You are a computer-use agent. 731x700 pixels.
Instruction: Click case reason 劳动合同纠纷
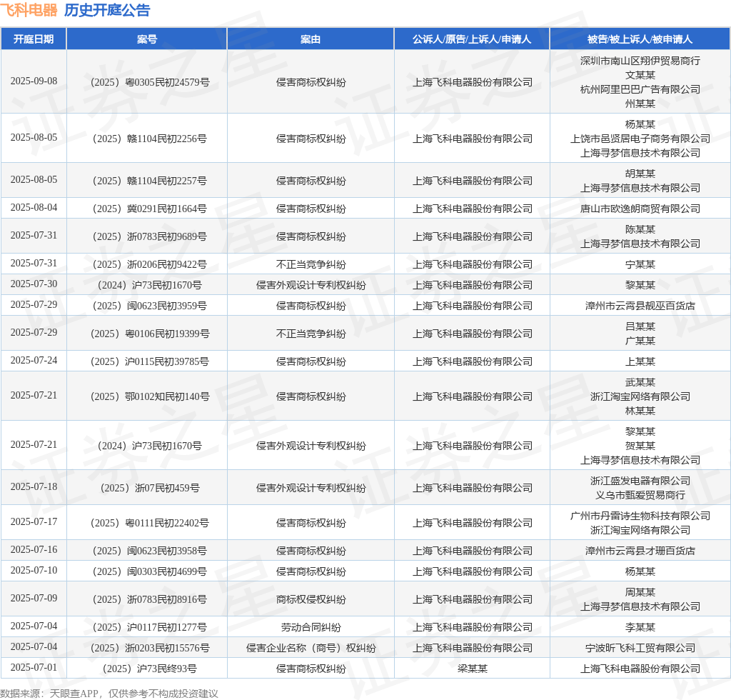click(x=311, y=628)
